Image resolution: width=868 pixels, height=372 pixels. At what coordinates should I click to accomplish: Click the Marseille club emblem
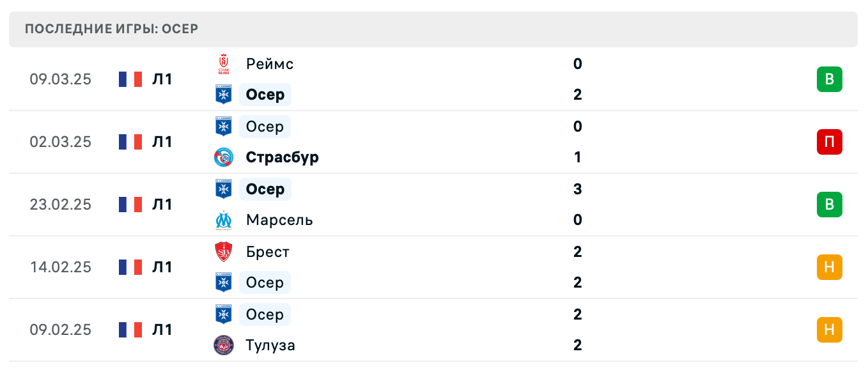pyautogui.click(x=223, y=220)
